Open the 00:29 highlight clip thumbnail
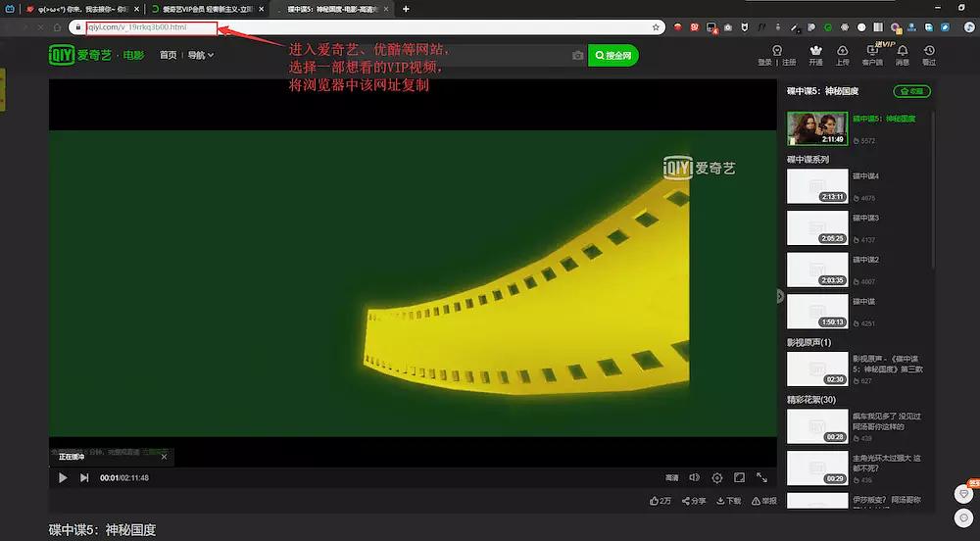 [x=817, y=468]
